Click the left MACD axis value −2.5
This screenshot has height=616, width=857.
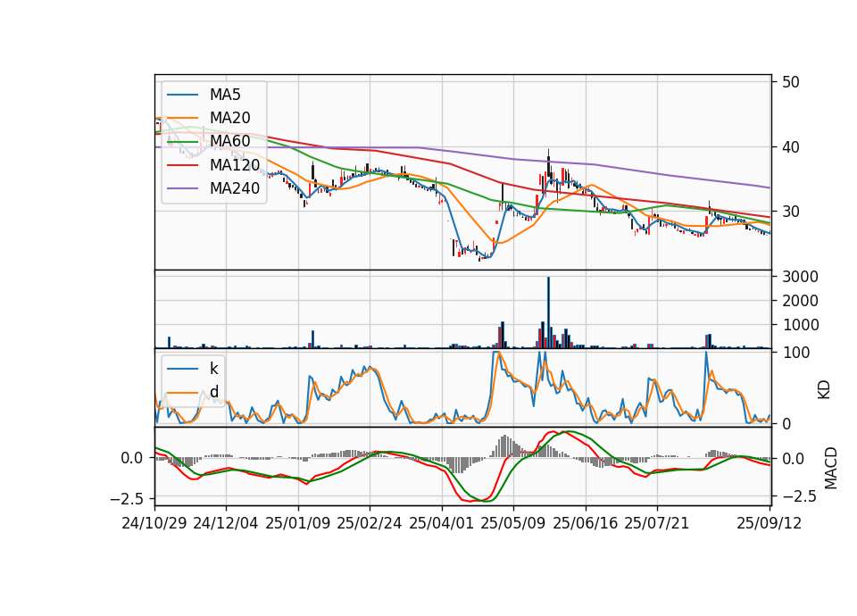point(128,499)
